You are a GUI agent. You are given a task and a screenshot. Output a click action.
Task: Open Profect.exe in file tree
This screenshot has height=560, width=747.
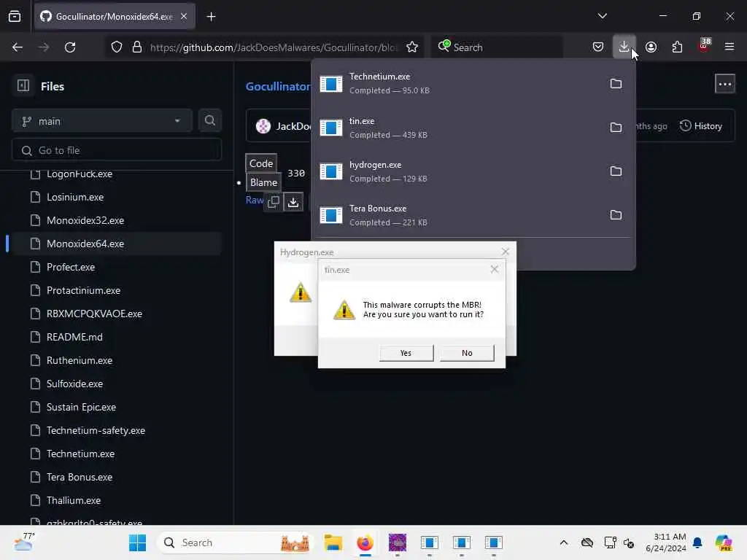point(71,267)
